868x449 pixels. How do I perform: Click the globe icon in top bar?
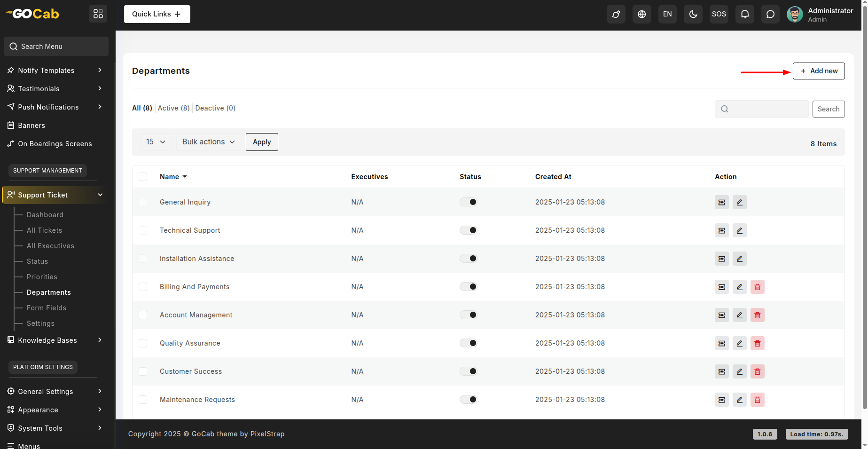click(641, 14)
